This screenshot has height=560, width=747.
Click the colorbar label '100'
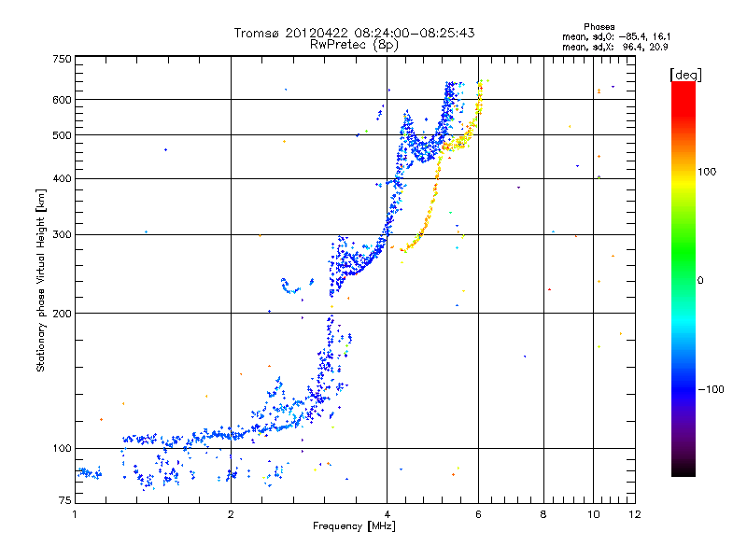707,172
